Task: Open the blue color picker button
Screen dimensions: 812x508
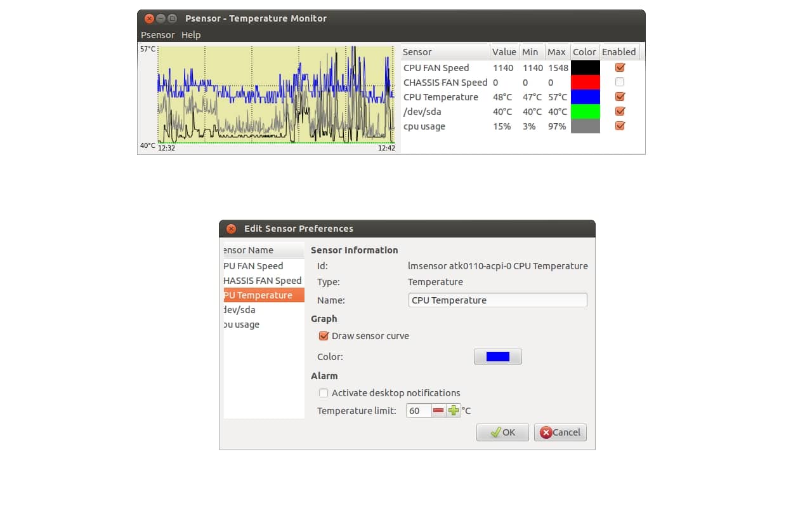Action: [x=497, y=357]
